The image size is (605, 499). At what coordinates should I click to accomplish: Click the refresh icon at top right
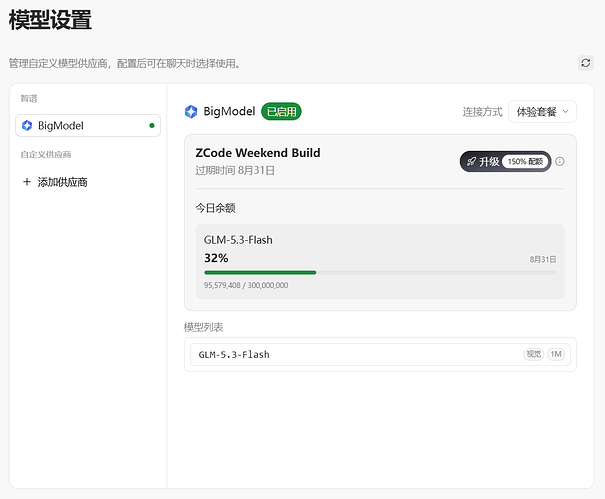(585, 63)
